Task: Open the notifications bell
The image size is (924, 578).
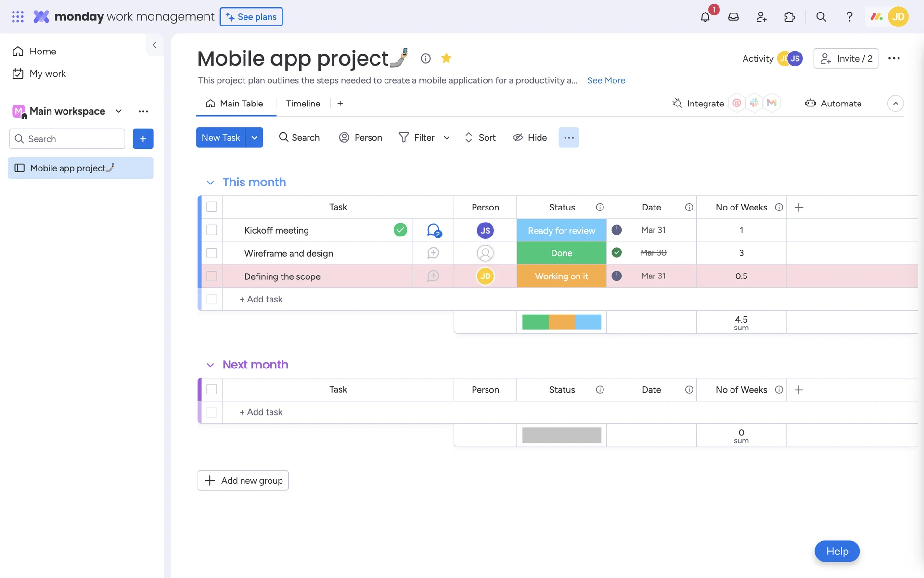Action: 705,17
